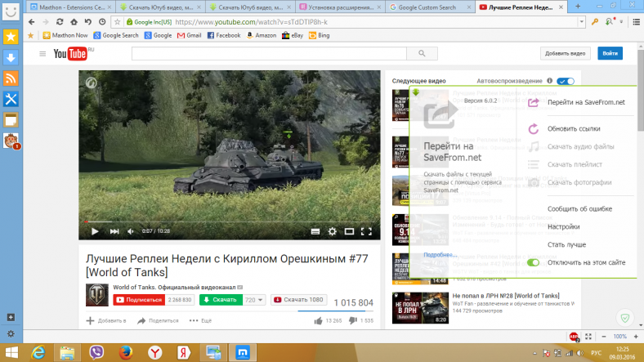The width and height of the screenshot is (644, 362).
Task: Go to home page
Action: coord(74,22)
